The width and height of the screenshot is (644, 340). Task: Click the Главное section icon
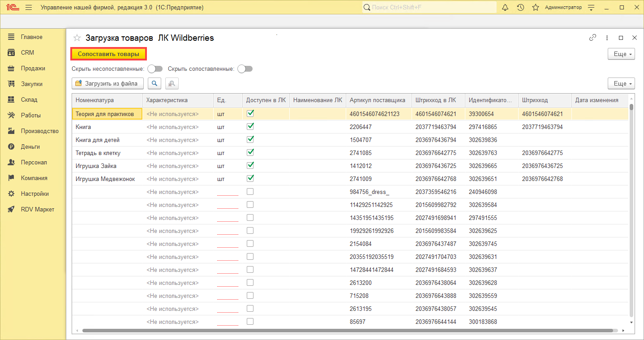click(12, 37)
